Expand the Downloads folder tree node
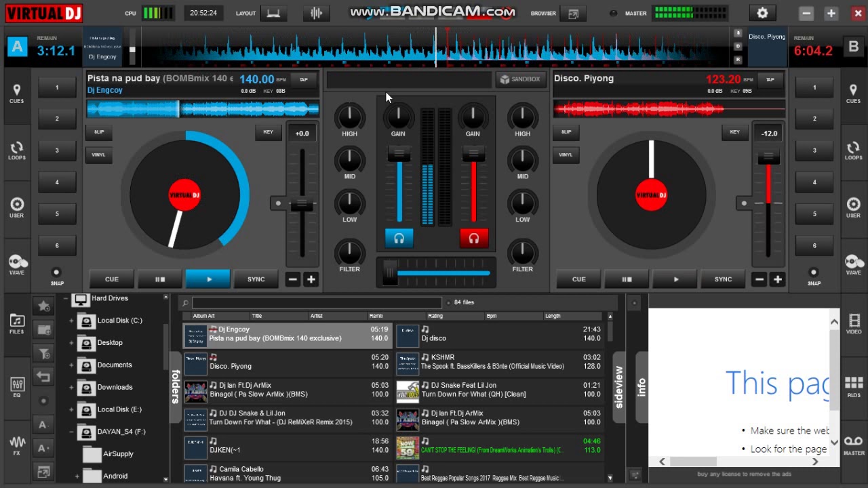Image resolution: width=868 pixels, height=488 pixels. click(71, 388)
